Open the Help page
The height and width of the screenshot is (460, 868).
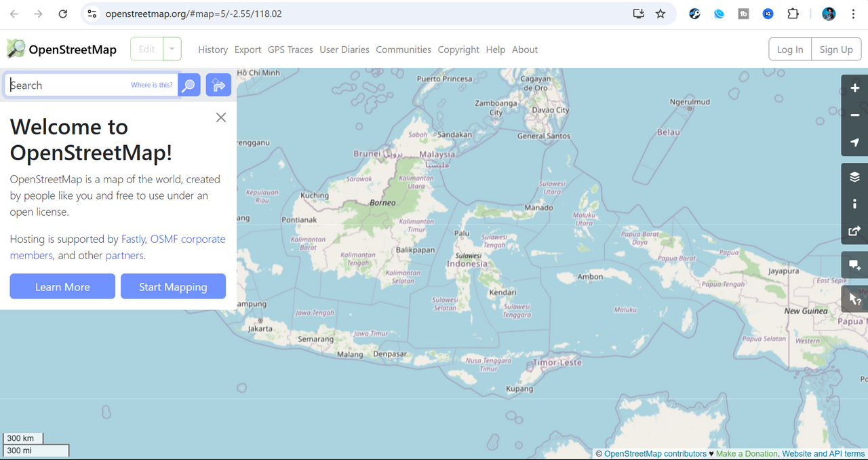[496, 50]
